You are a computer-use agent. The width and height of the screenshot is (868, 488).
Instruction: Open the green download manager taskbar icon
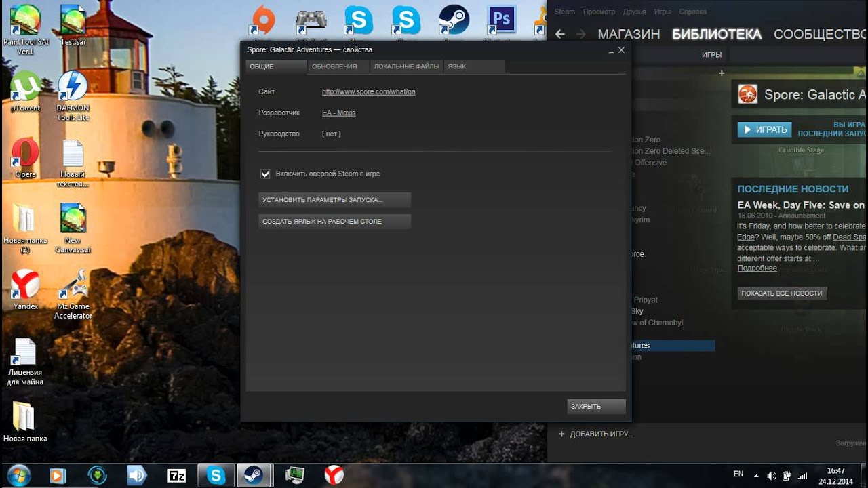coord(98,475)
